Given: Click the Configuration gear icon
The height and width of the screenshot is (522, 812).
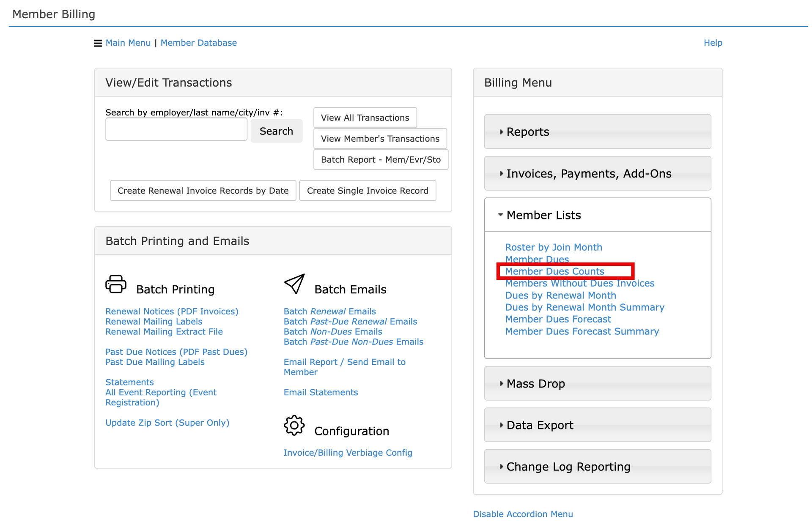Looking at the screenshot, I should coord(294,425).
